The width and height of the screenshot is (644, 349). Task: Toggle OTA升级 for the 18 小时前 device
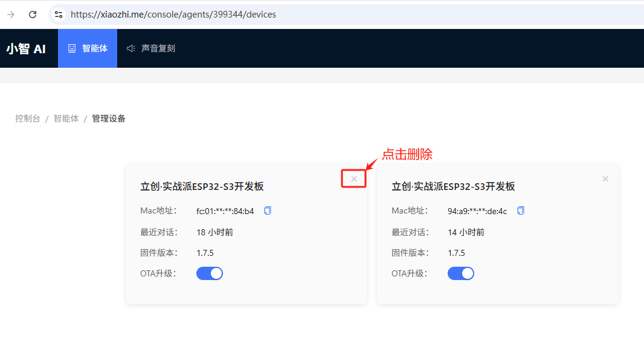tap(210, 273)
